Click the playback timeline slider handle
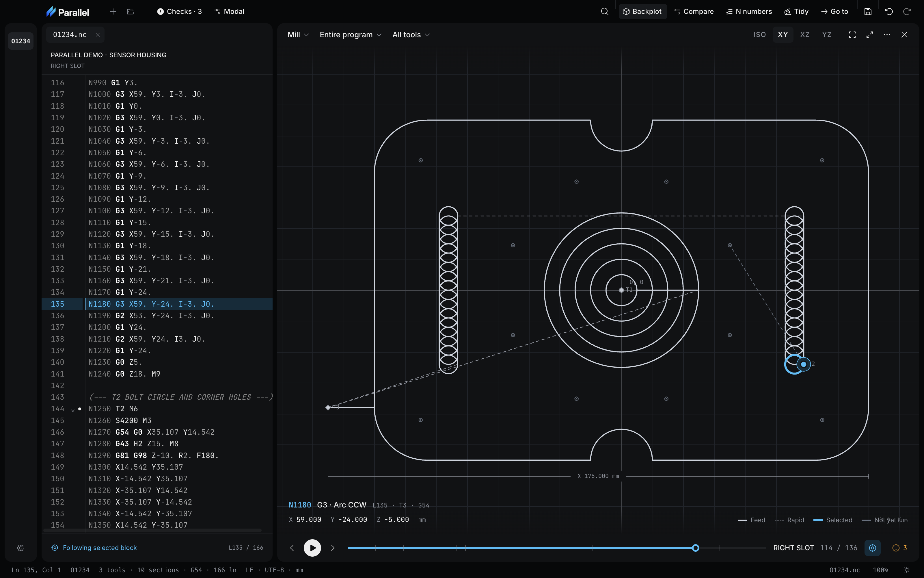The image size is (924, 578). point(696,548)
